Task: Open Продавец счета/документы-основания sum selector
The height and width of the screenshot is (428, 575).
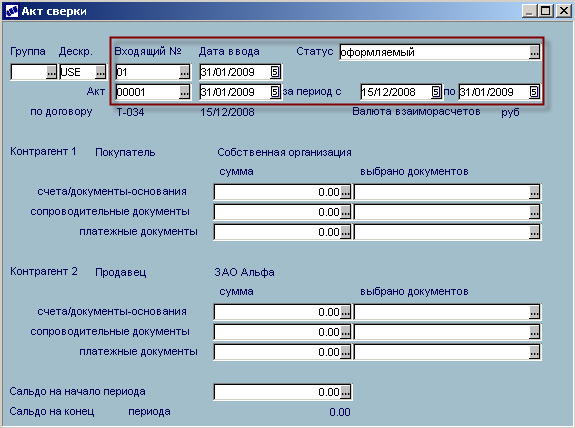Action: coord(345,312)
